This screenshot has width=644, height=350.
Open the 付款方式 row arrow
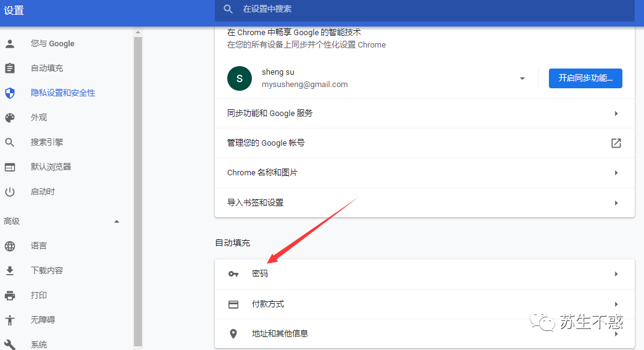pyautogui.click(x=616, y=304)
